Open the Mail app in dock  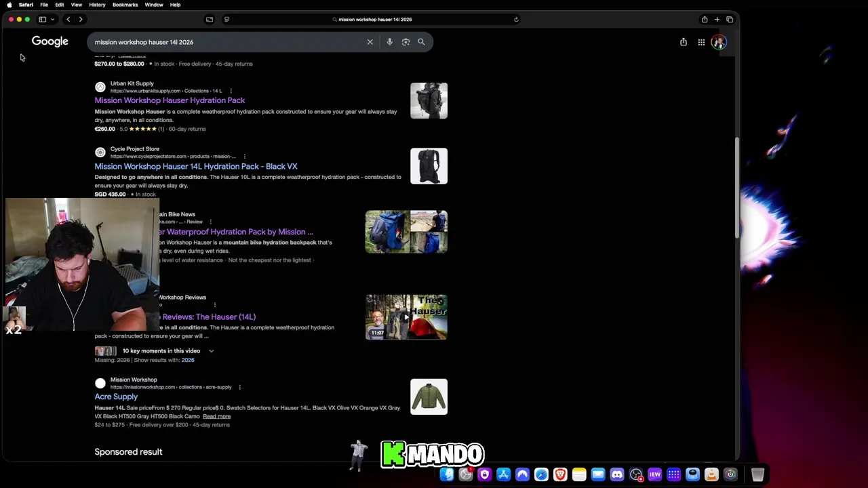click(598, 474)
